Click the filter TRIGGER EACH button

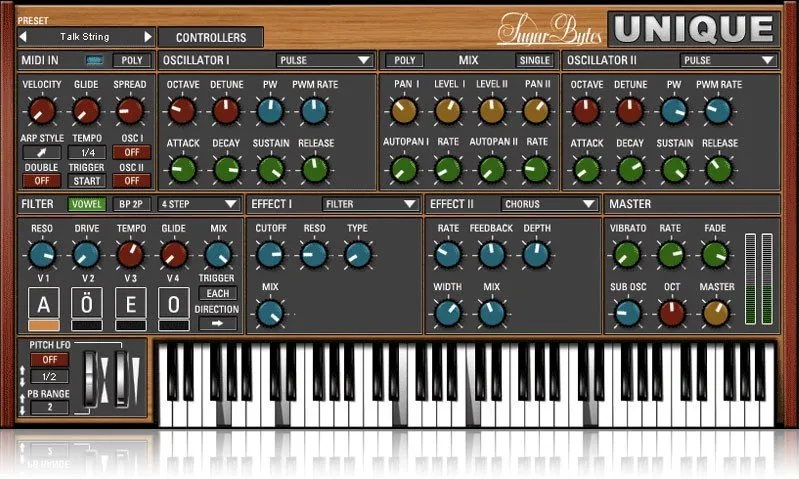218,293
